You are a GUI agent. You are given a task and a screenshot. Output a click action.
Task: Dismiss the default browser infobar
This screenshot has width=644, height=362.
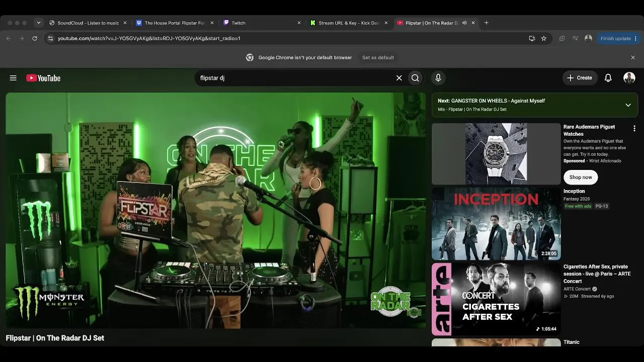coord(633,57)
